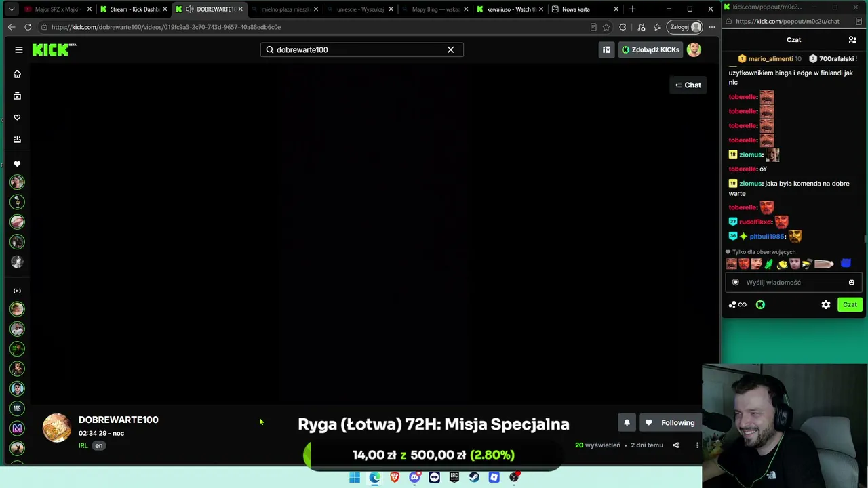Toggle the Chat panel button
The width and height of the screenshot is (868, 488).
[x=688, y=85]
